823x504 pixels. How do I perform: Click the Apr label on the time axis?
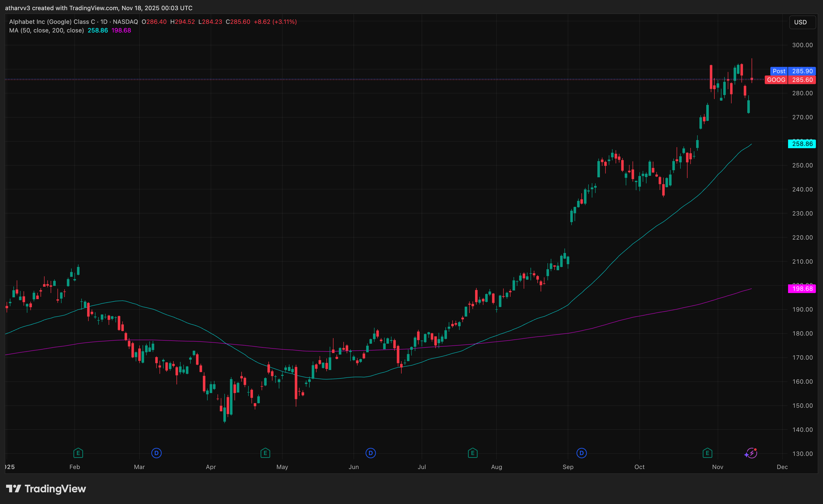[211, 467]
